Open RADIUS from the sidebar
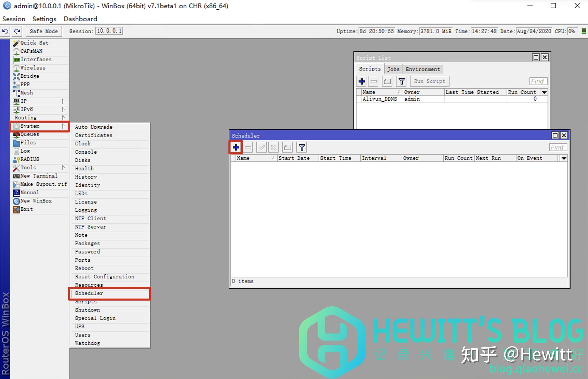 click(x=40, y=159)
